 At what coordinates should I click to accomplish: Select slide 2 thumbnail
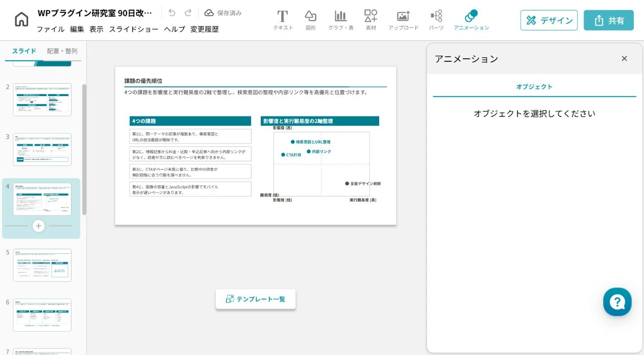42,100
